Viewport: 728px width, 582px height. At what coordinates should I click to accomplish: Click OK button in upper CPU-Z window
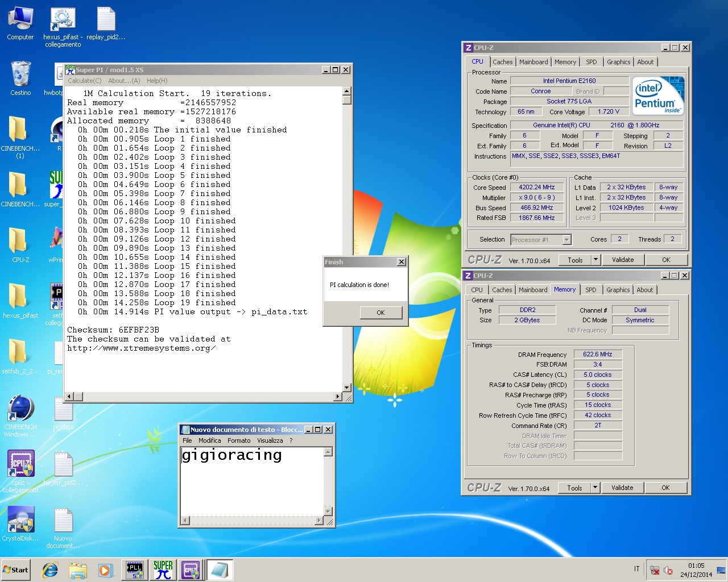point(666,260)
